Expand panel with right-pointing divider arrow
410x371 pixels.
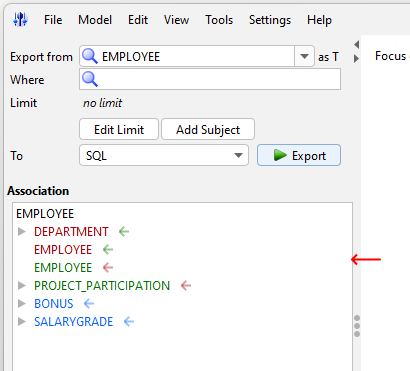(357, 59)
